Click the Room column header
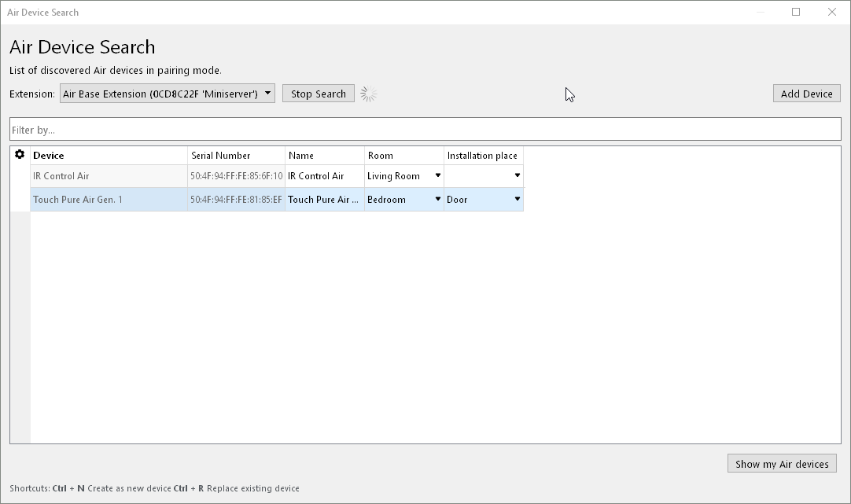 point(403,155)
